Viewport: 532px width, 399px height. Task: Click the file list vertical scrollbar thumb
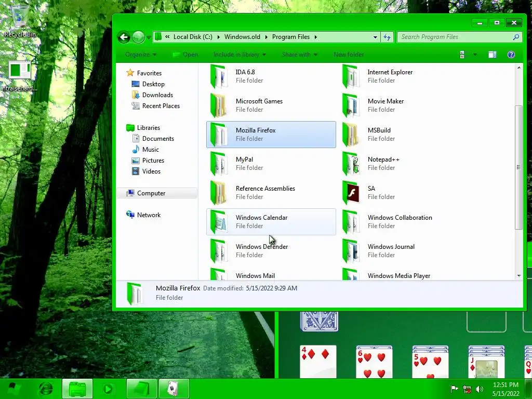[x=518, y=167]
